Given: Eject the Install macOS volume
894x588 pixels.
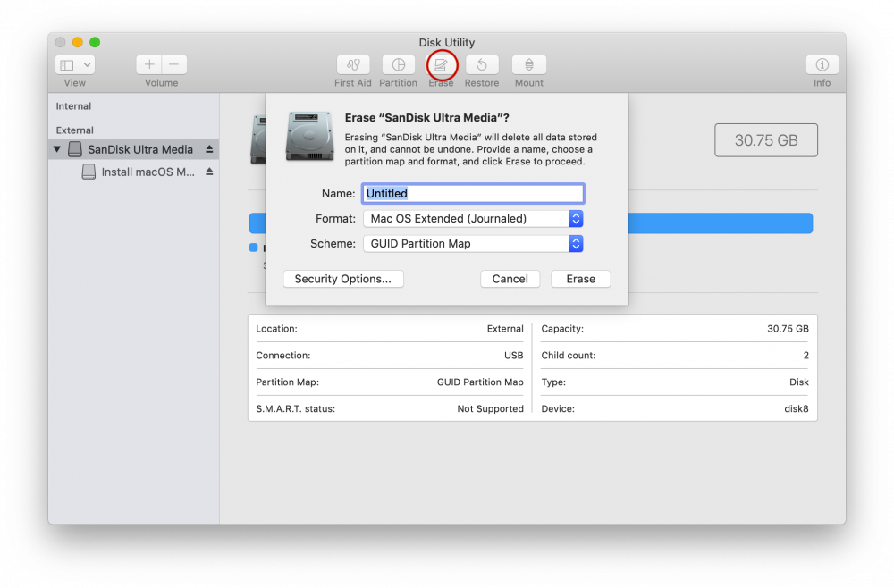Looking at the screenshot, I should 209,172.
